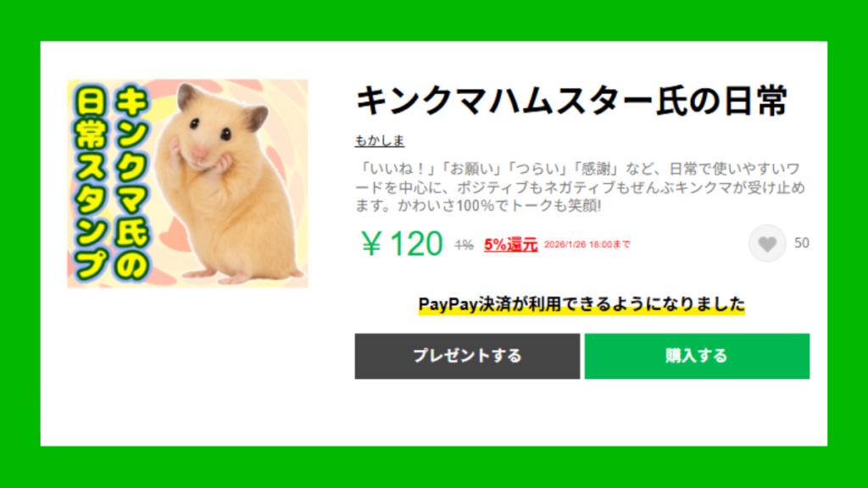This screenshot has height=488, width=868.
Task: Click the like count 50
Action: 802,243
